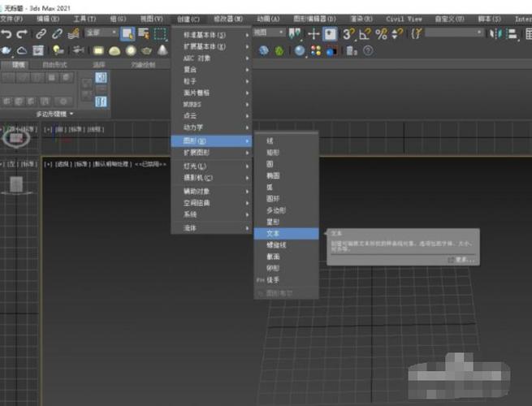Choose 螺旋线 from the shapes submenu
This screenshot has height=406, width=532.
pos(276,244)
